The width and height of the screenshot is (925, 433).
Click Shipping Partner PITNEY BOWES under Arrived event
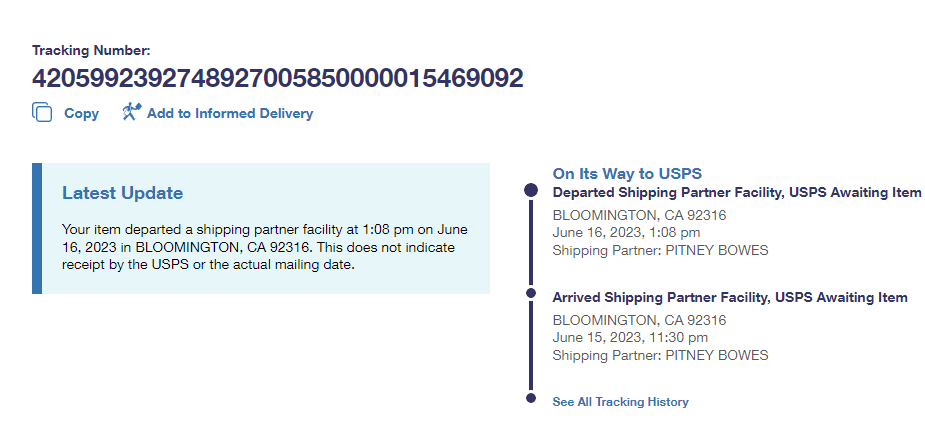tap(660, 355)
